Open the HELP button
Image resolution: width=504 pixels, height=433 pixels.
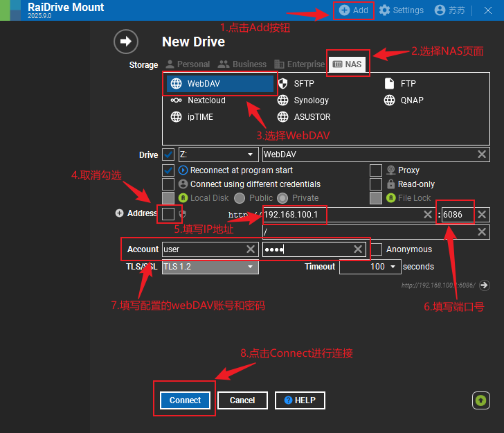[x=300, y=400]
